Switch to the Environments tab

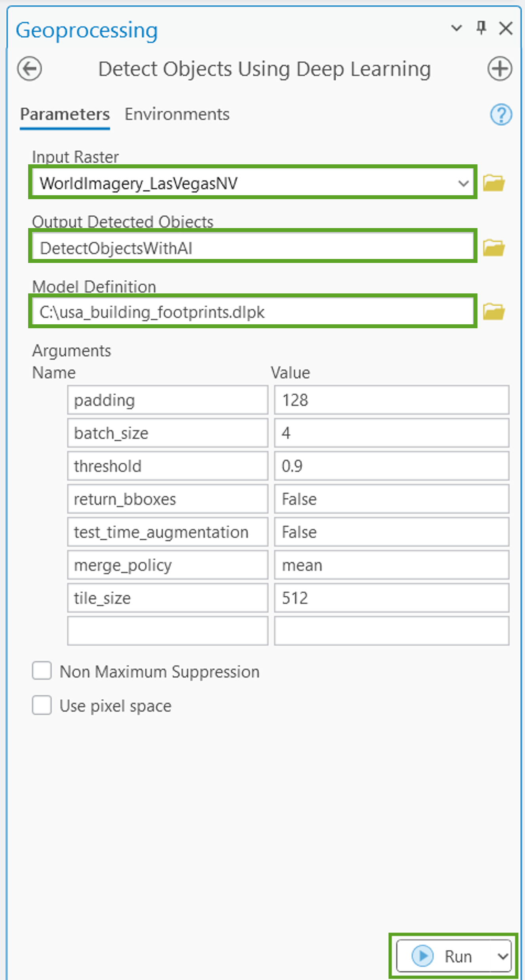click(177, 114)
